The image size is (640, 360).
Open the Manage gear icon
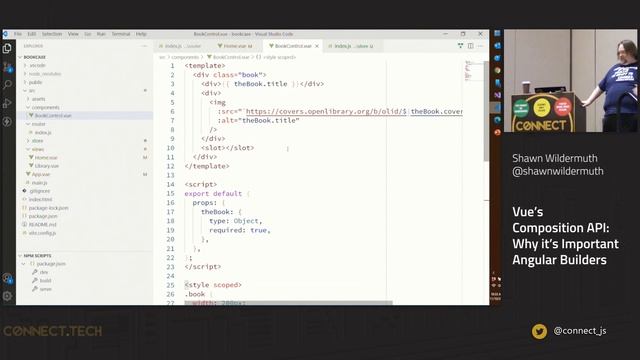[7, 296]
